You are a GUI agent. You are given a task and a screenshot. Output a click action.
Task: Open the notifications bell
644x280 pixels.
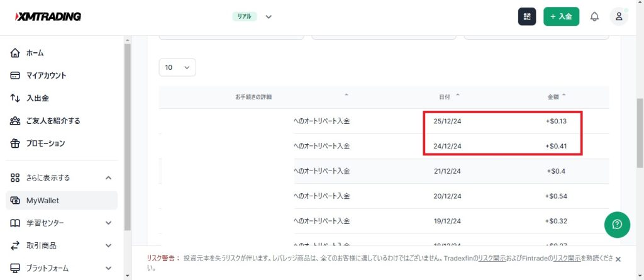pos(594,16)
